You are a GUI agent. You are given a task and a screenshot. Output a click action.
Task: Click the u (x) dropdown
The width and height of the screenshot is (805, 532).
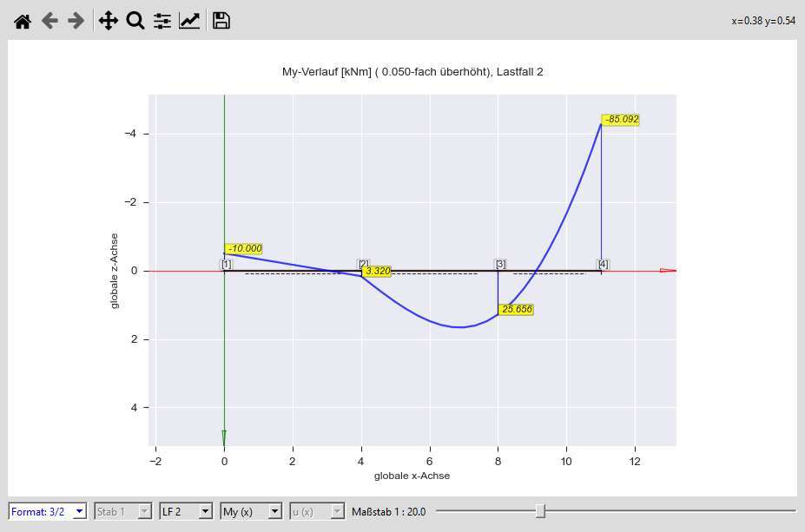(x=317, y=512)
